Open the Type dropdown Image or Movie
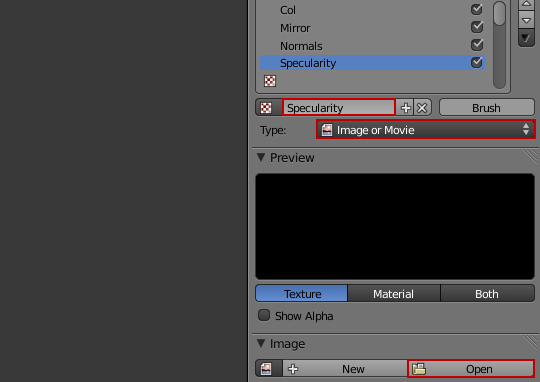Viewport: 540px width, 382px height. [426, 130]
